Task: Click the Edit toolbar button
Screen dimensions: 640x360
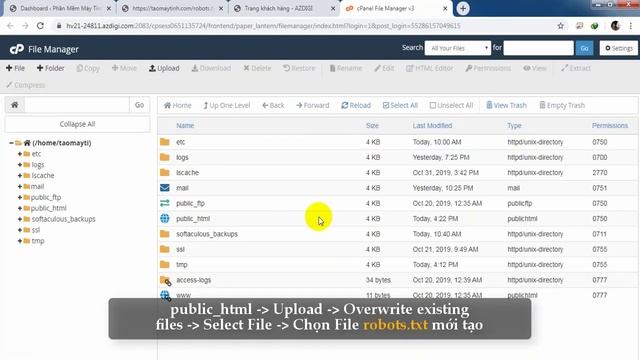Action: click(384, 68)
